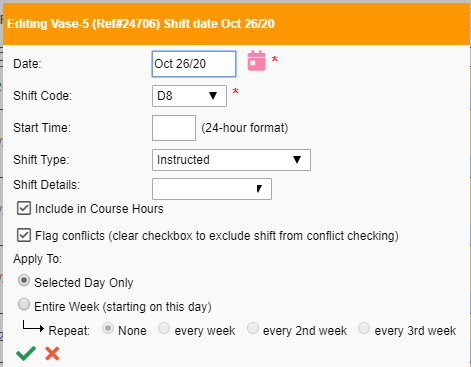This screenshot has height=367, width=471.
Task: Choose repeat every 2nd week
Action: coord(253,328)
